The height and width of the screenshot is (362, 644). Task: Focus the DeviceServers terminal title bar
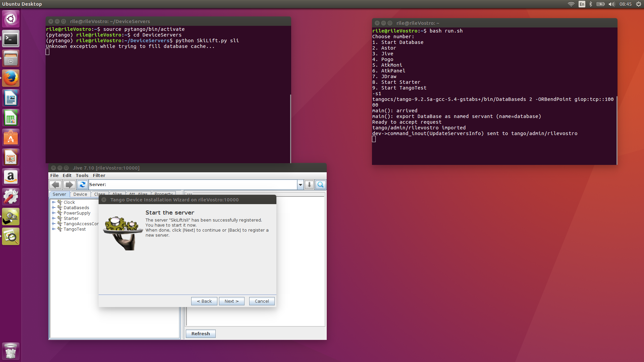pyautogui.click(x=168, y=21)
